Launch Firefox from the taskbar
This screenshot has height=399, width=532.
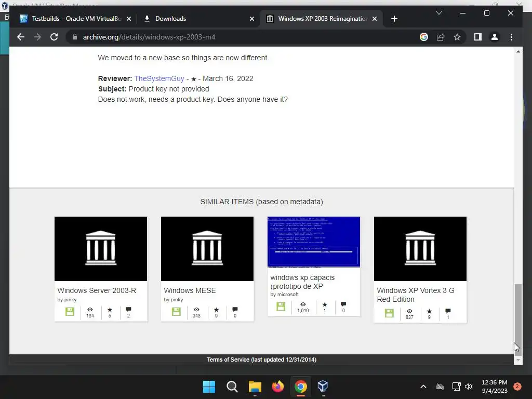pyautogui.click(x=278, y=387)
